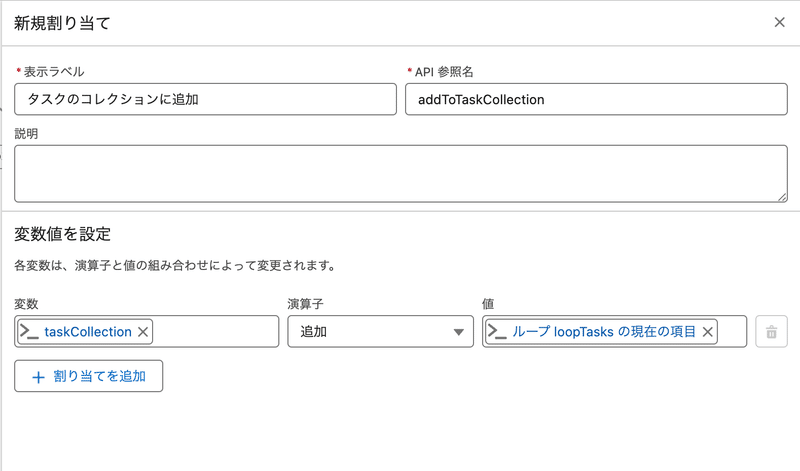Select the taskCollection pill text
This screenshot has height=471, width=800.
click(88, 332)
